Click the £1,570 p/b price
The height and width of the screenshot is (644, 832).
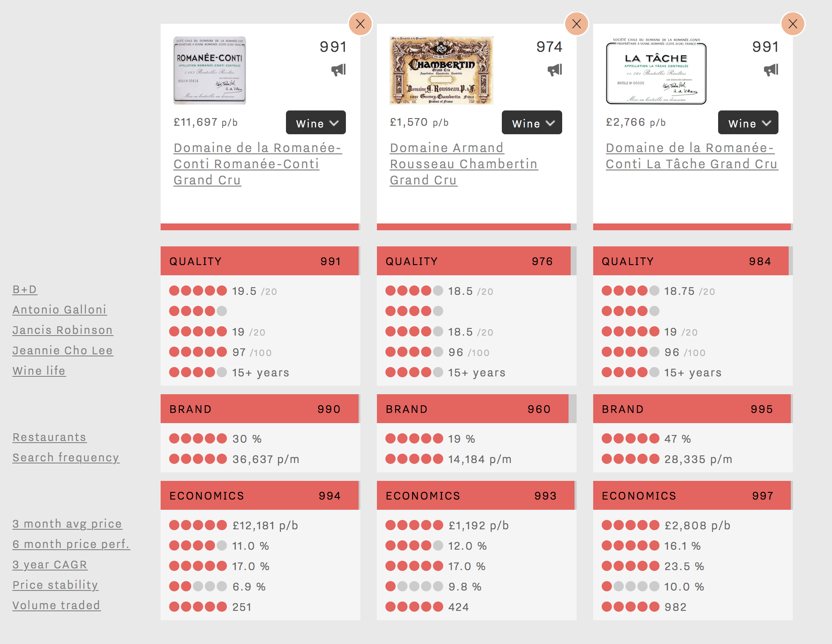tap(419, 122)
